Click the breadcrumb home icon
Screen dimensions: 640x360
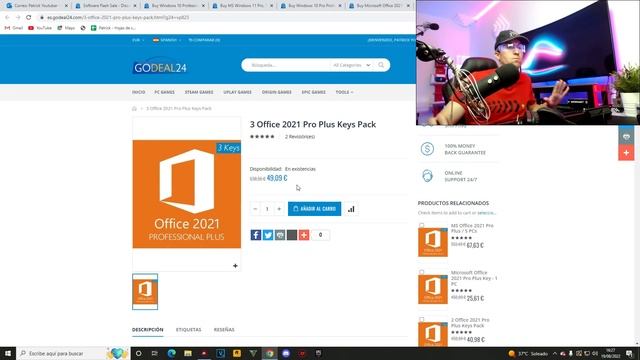134,109
